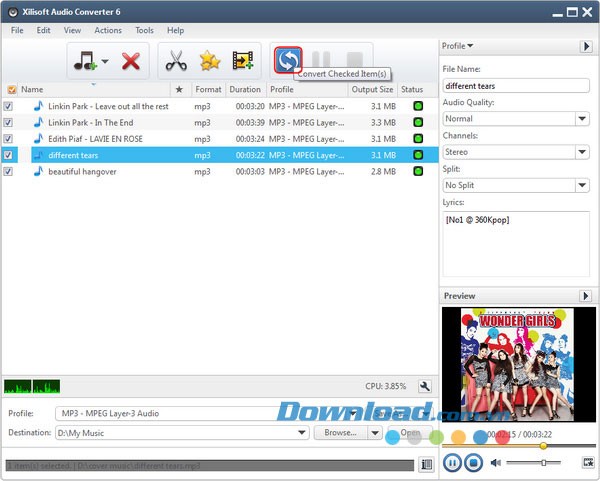
Task: Click the snapshot icon in preview
Action: click(x=588, y=462)
